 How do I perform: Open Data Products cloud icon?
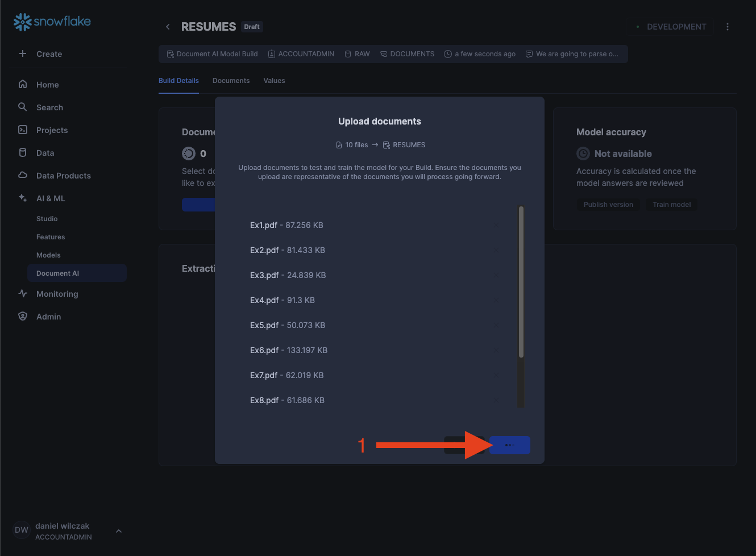23,175
